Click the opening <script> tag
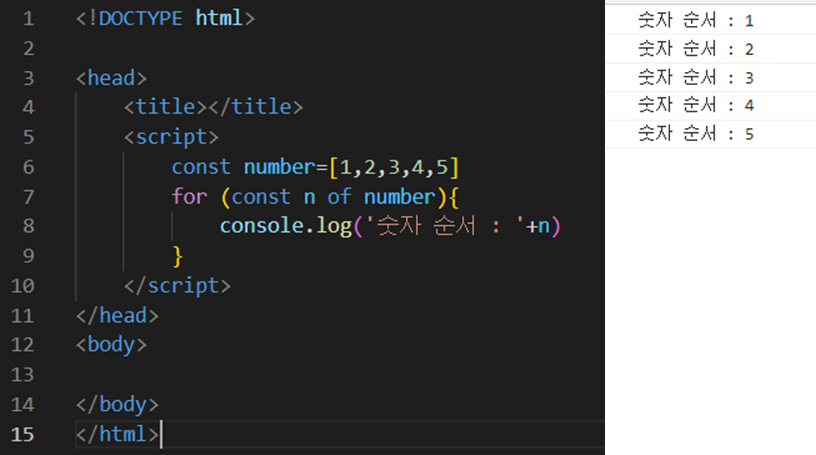 171,137
